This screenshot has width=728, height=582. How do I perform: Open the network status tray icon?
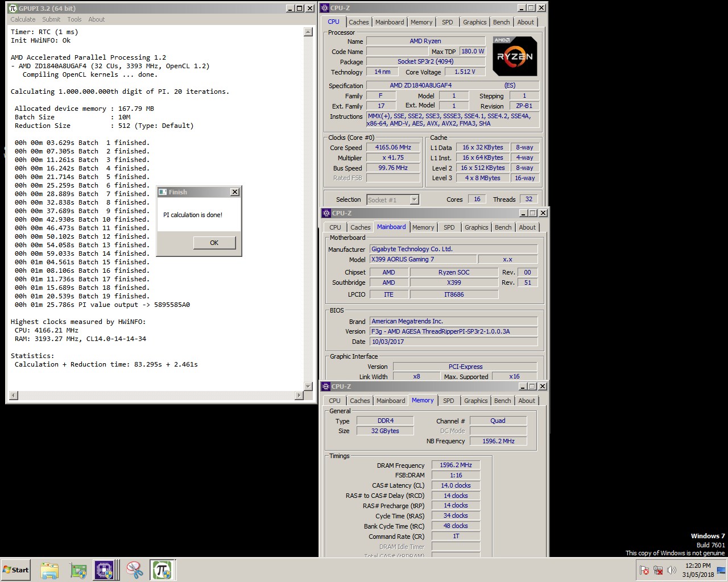point(658,570)
